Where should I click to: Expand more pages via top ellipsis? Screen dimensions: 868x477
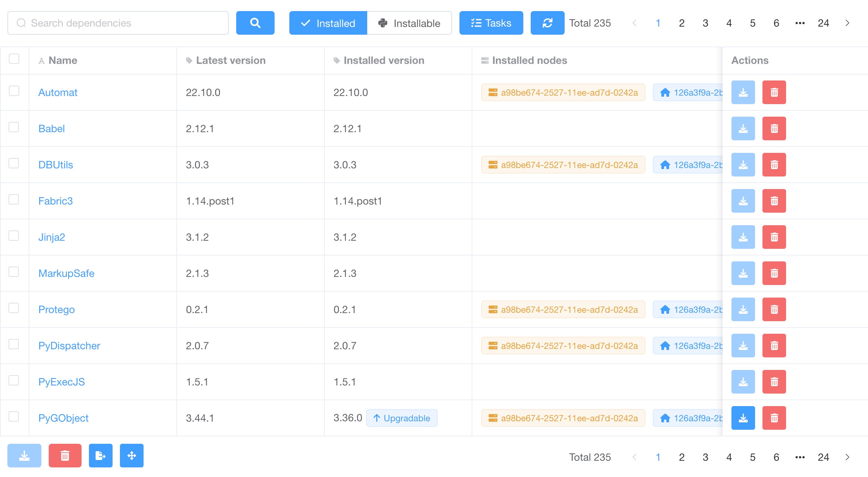coord(800,23)
